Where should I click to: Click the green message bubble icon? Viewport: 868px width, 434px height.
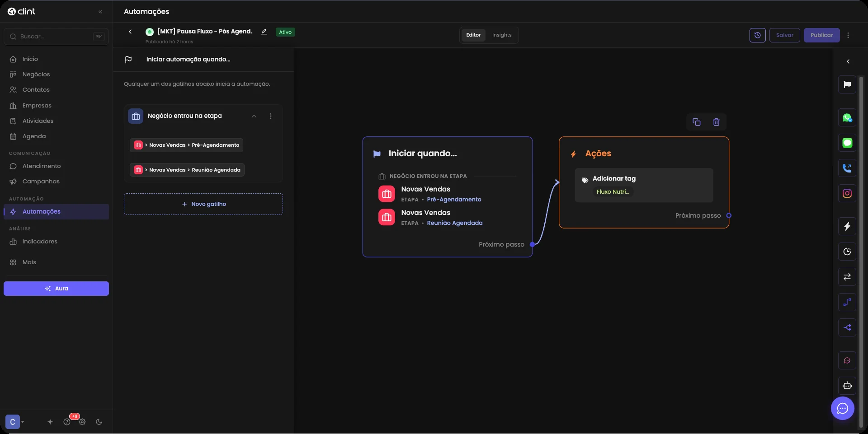(x=847, y=143)
